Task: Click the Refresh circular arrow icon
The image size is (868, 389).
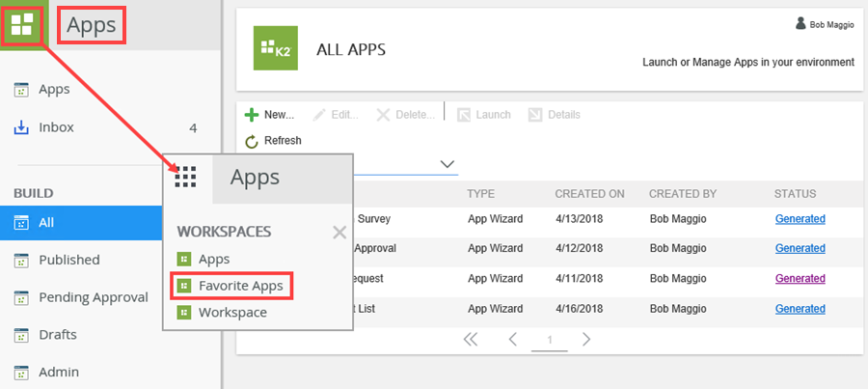Action: click(x=252, y=141)
